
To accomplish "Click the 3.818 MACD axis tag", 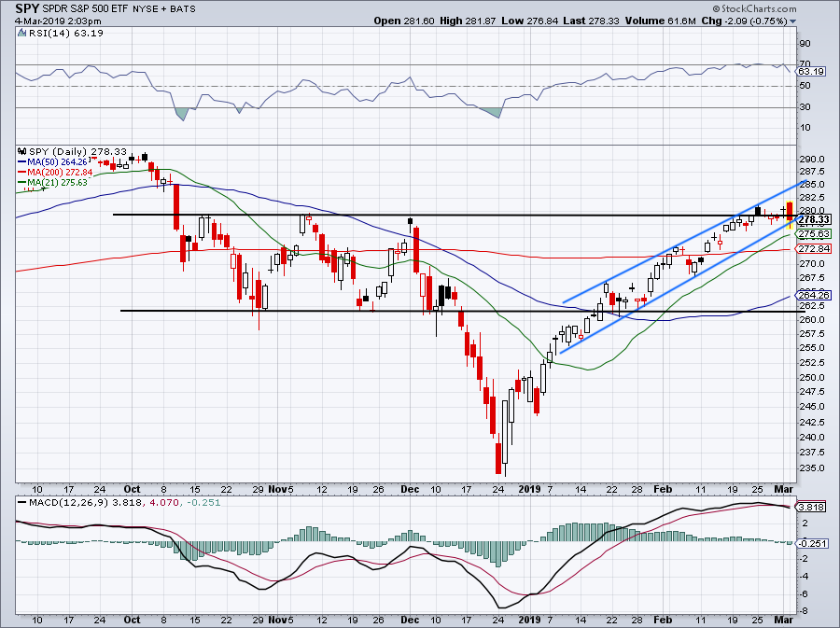I will point(812,507).
